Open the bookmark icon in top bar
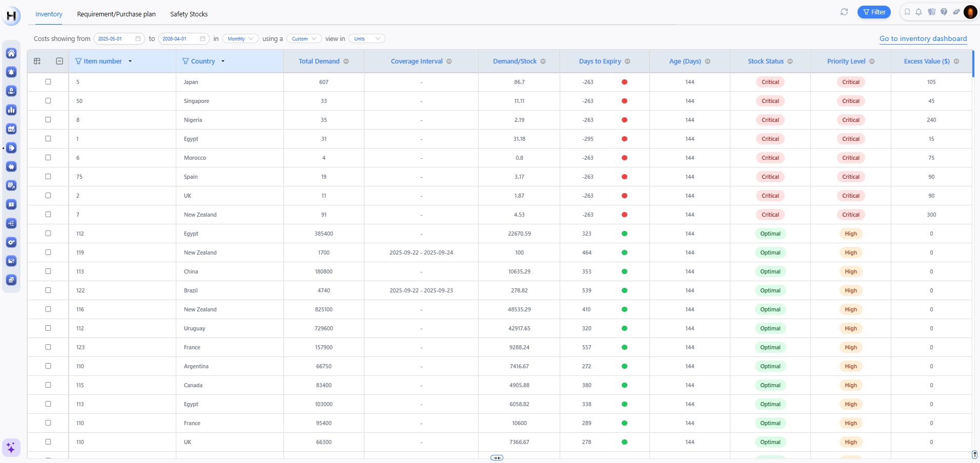The height and width of the screenshot is (463, 980). (x=907, y=12)
